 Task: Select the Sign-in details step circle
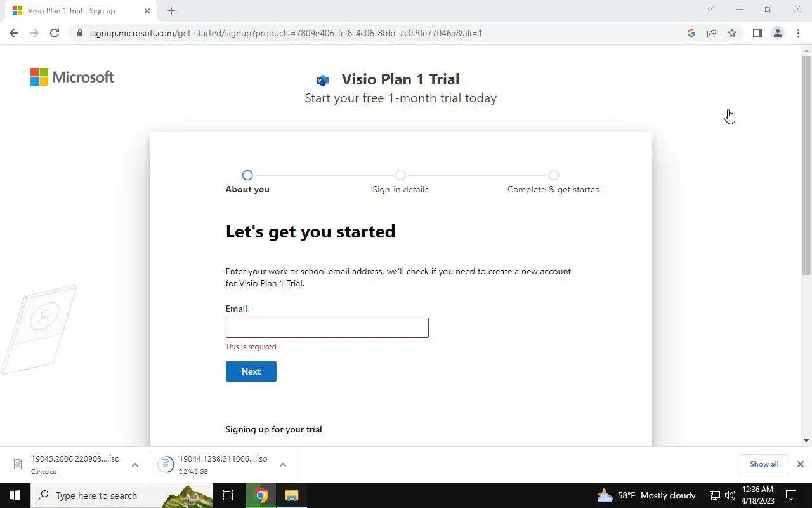point(400,175)
